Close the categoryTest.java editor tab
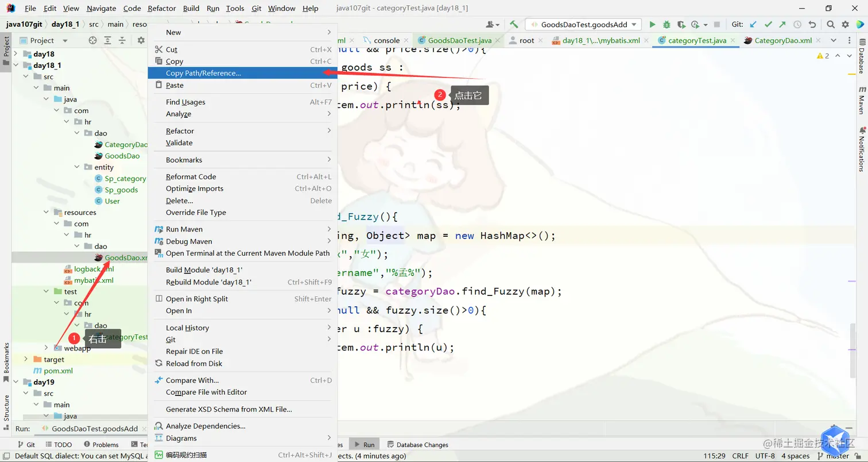Image resolution: width=868 pixels, height=462 pixels. click(733, 40)
